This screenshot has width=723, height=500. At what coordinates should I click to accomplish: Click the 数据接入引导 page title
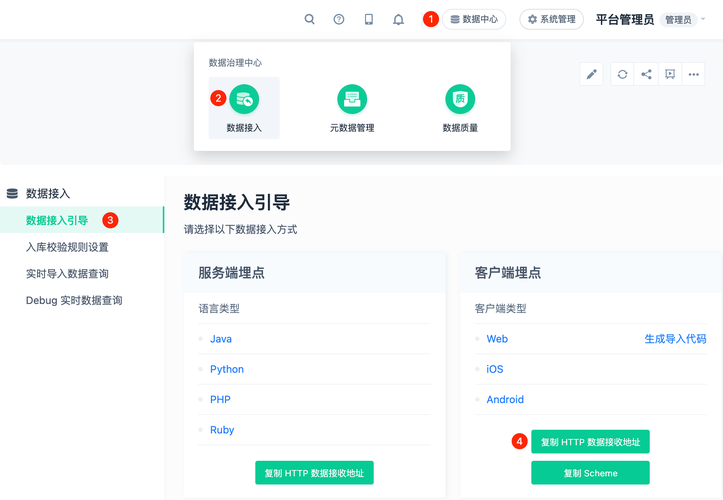point(237,202)
